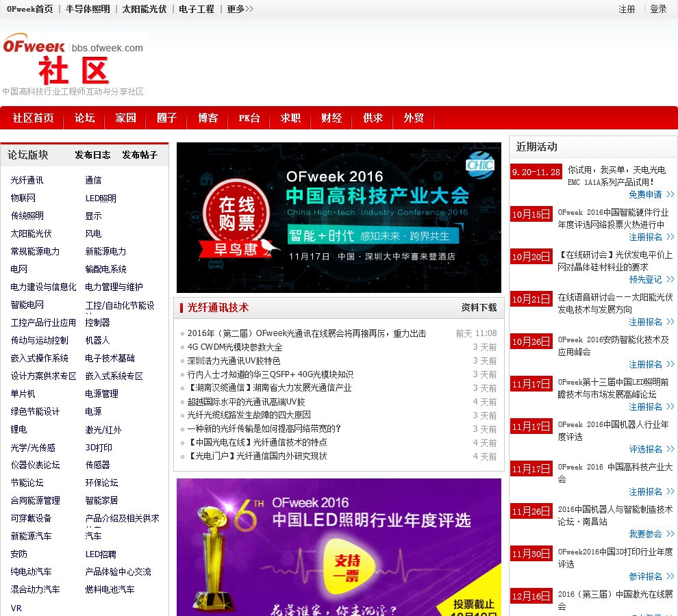This screenshot has width=678, height=616.
Task: Click the 10月15日 red date badge
Action: (x=531, y=214)
